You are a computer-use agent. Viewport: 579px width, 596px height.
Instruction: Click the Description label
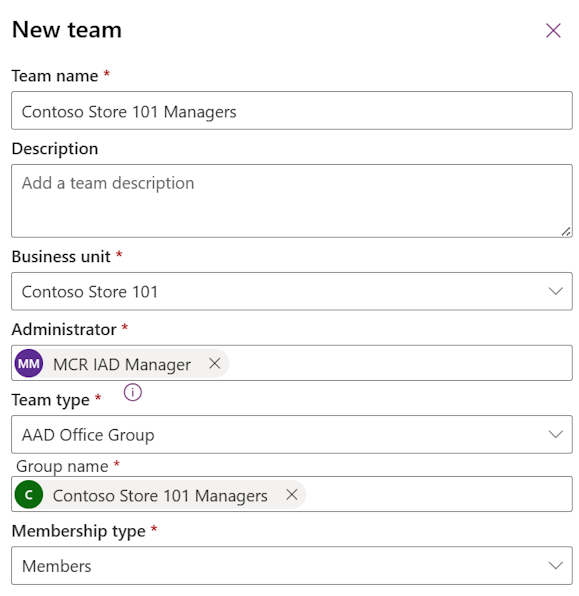(55, 149)
